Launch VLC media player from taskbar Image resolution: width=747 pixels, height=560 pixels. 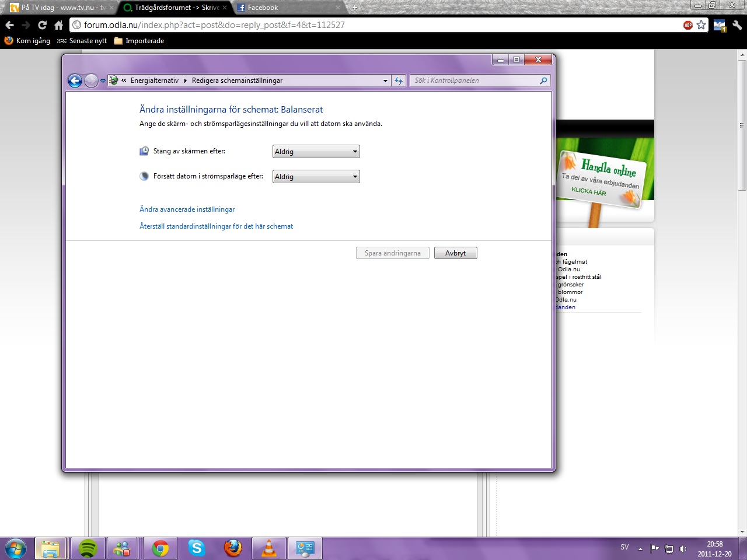268,548
